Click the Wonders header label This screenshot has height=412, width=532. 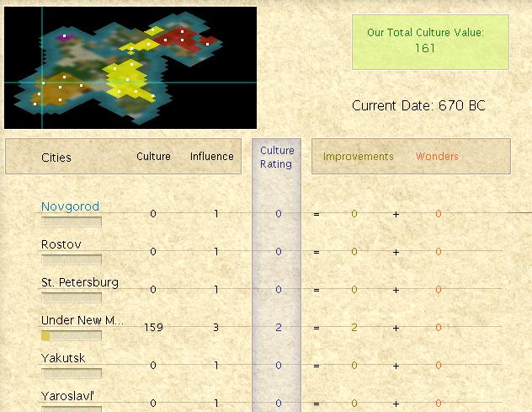click(437, 157)
